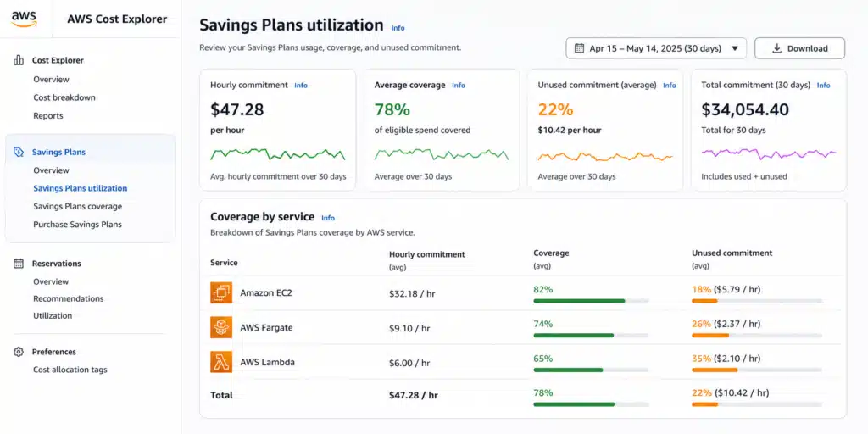This screenshot has width=868, height=434.
Task: Click the Hourly commitment column header
Action: [427, 254]
